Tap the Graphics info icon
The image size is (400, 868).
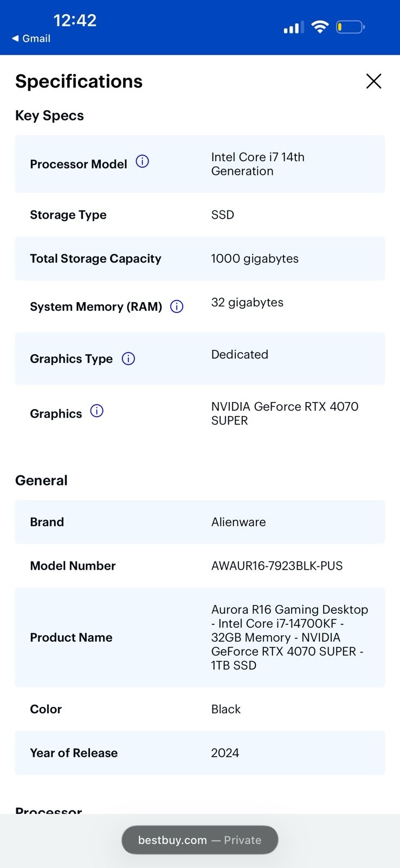pyautogui.click(x=96, y=411)
